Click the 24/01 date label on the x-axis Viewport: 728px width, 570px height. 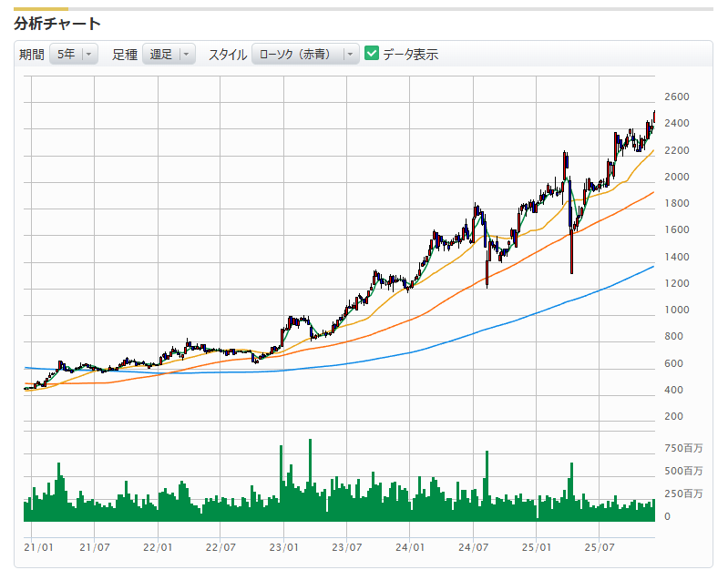410,547
